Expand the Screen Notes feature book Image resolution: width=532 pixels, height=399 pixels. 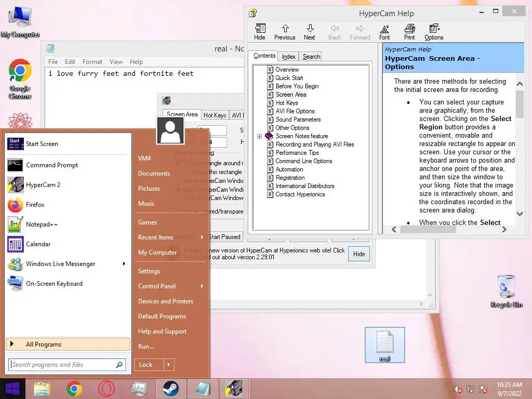[259, 136]
